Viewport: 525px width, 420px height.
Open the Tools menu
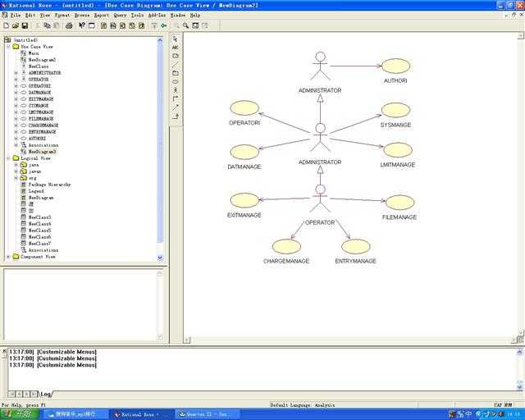coord(137,16)
